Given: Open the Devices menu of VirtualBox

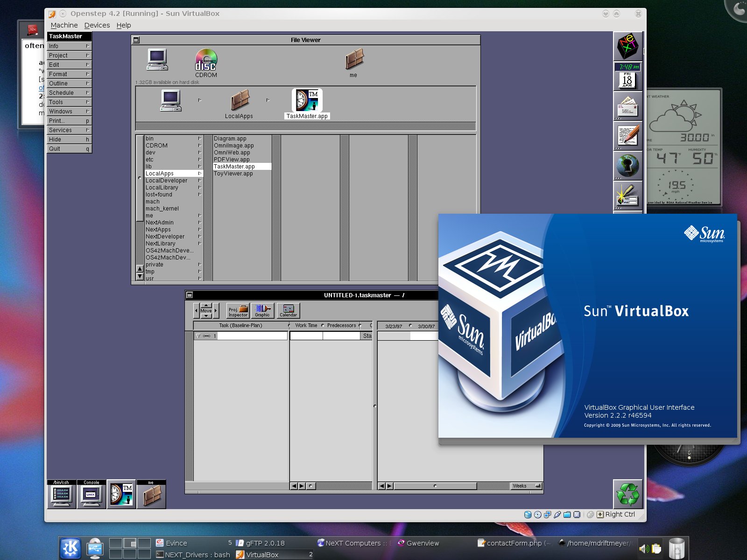Looking at the screenshot, I should [x=97, y=25].
